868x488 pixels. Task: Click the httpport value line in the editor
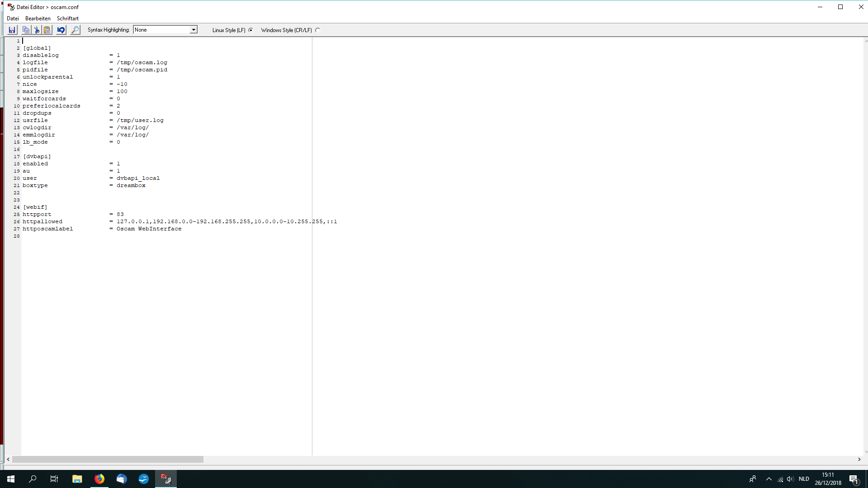120,214
